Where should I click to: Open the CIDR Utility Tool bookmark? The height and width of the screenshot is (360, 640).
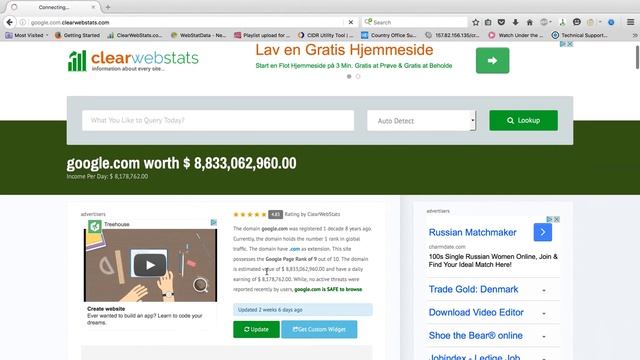[x=326, y=36]
